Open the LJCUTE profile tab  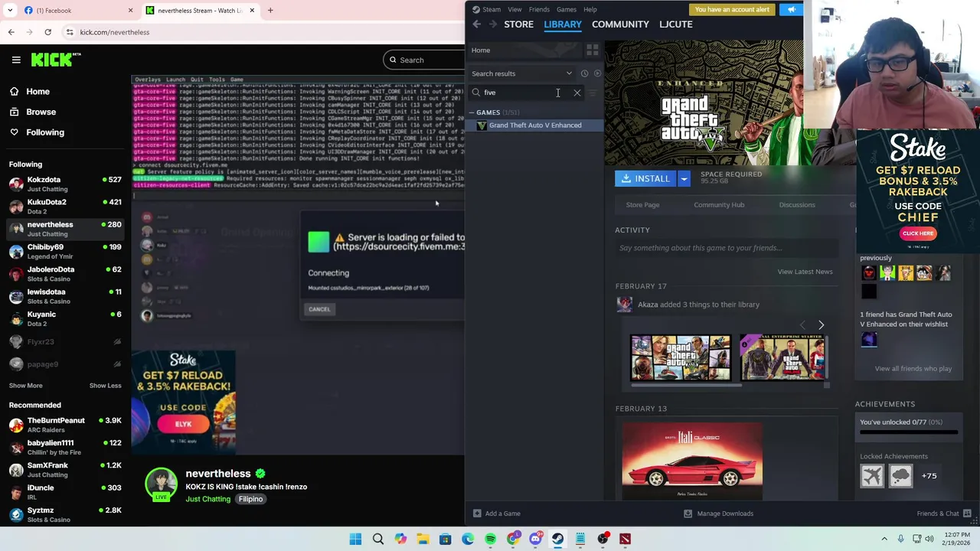pos(676,24)
